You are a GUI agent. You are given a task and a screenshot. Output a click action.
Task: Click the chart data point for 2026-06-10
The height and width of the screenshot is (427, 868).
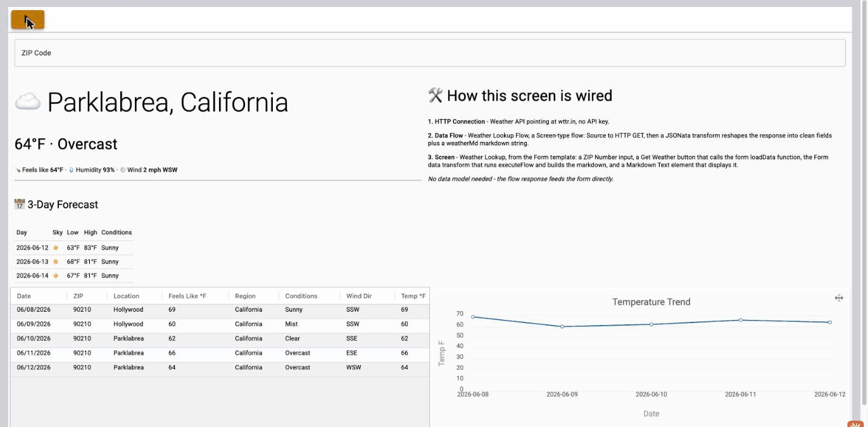651,324
